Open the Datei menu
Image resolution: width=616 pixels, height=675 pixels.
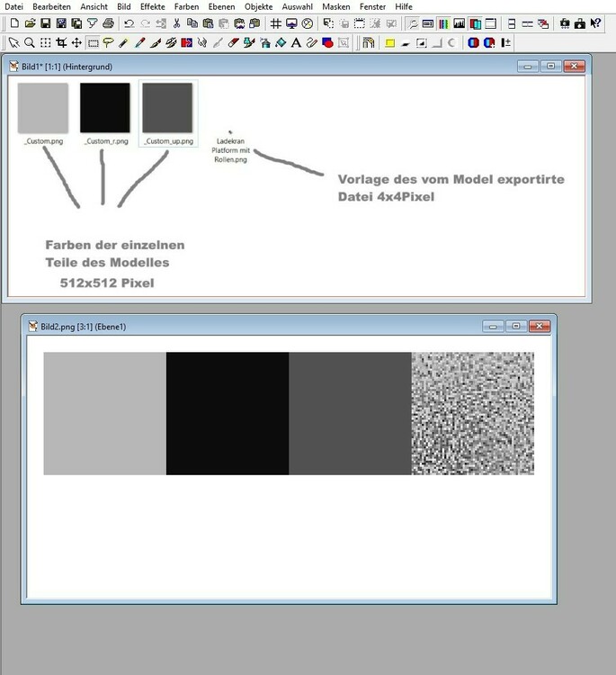coord(13,7)
